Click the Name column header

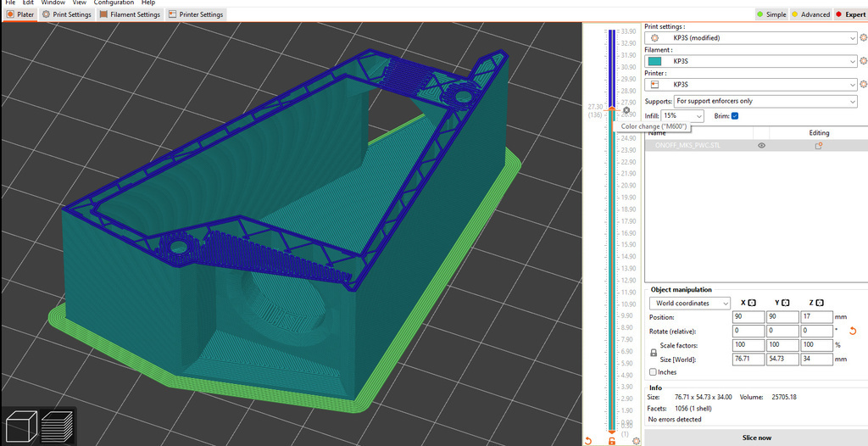[657, 133]
